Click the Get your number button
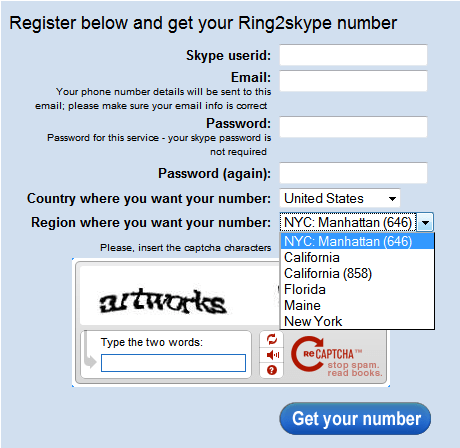Viewport: 460px width, 448px height. 355,419
